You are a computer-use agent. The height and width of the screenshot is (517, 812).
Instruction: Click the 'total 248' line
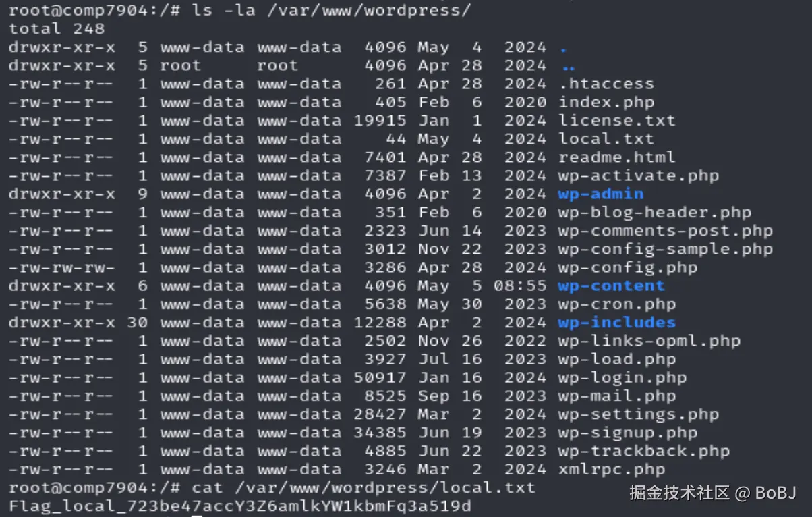(57, 29)
